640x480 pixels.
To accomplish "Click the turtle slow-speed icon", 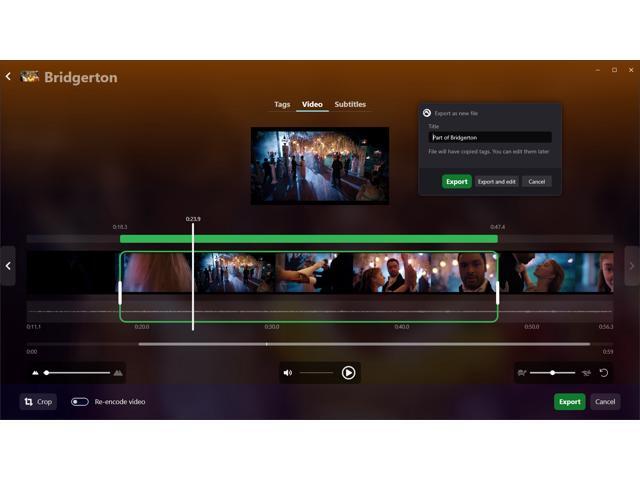I will point(522,373).
